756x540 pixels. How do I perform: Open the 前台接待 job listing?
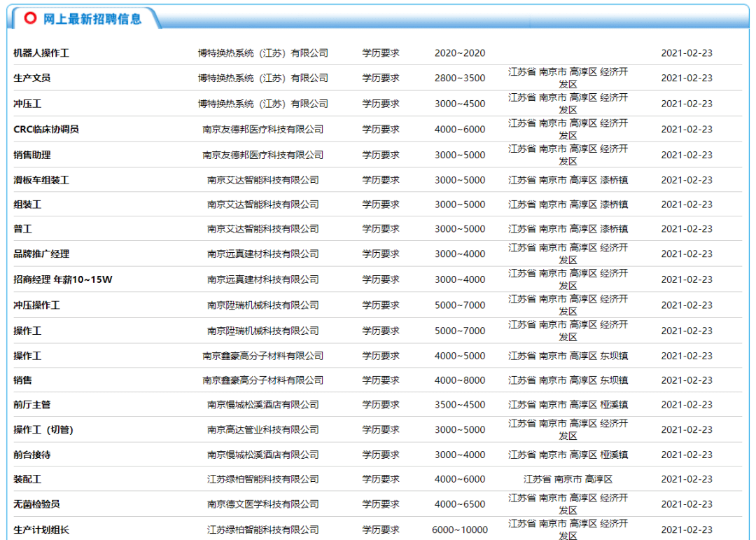32,455
